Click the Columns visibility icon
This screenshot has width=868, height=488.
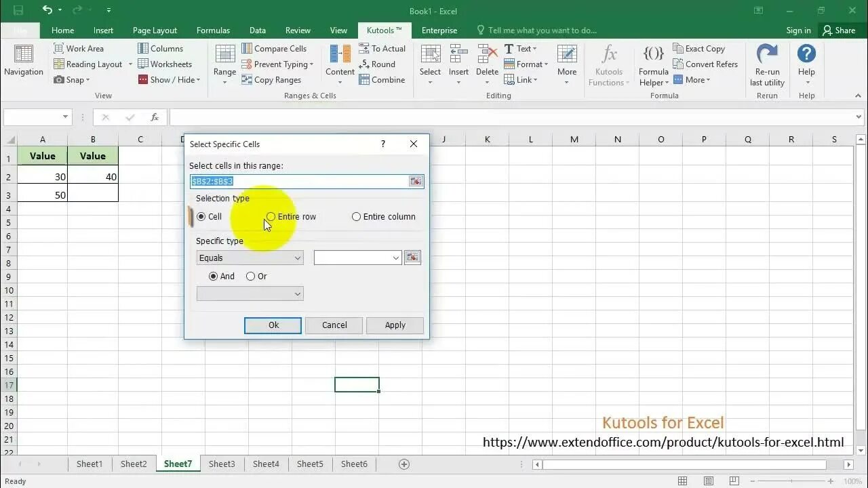pos(143,49)
